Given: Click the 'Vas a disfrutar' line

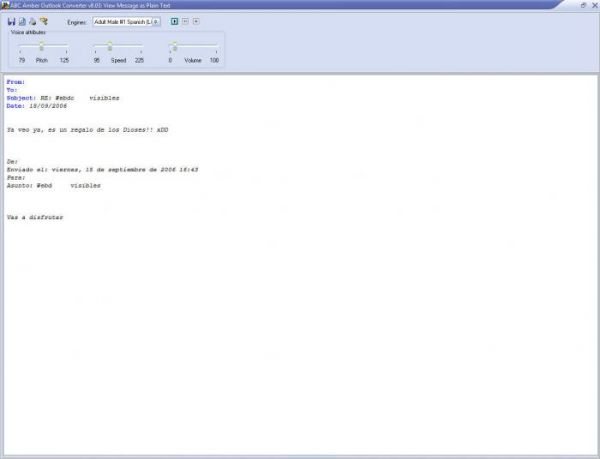Looking at the screenshot, I should (35, 217).
